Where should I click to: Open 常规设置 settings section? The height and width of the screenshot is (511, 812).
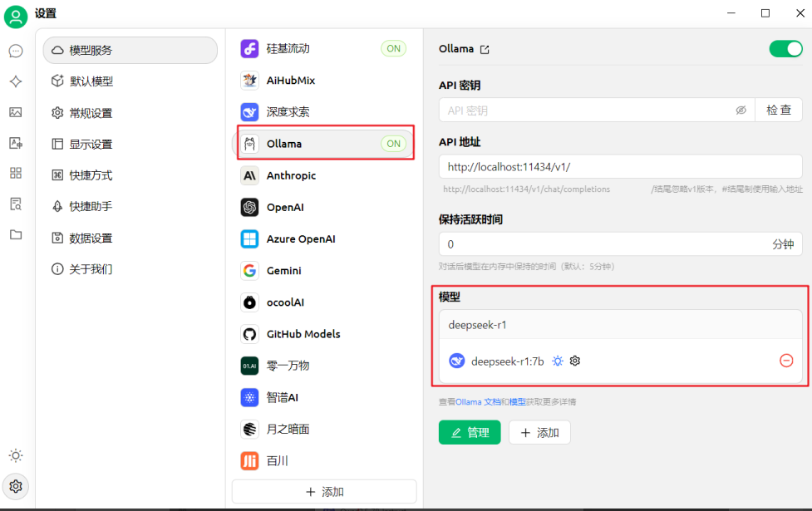point(130,113)
